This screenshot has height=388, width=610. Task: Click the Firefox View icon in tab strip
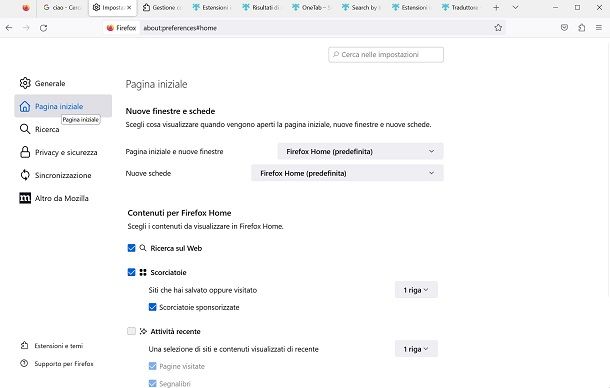pos(26,7)
